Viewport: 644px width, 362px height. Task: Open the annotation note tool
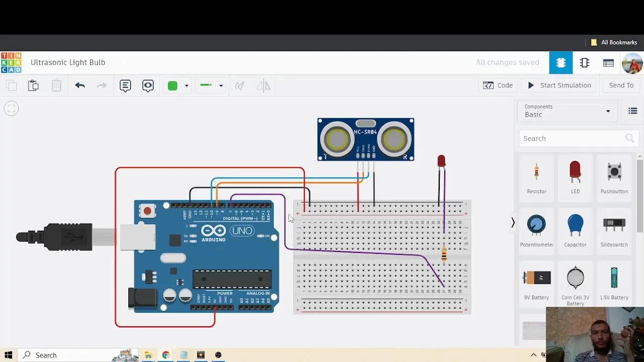click(125, 85)
